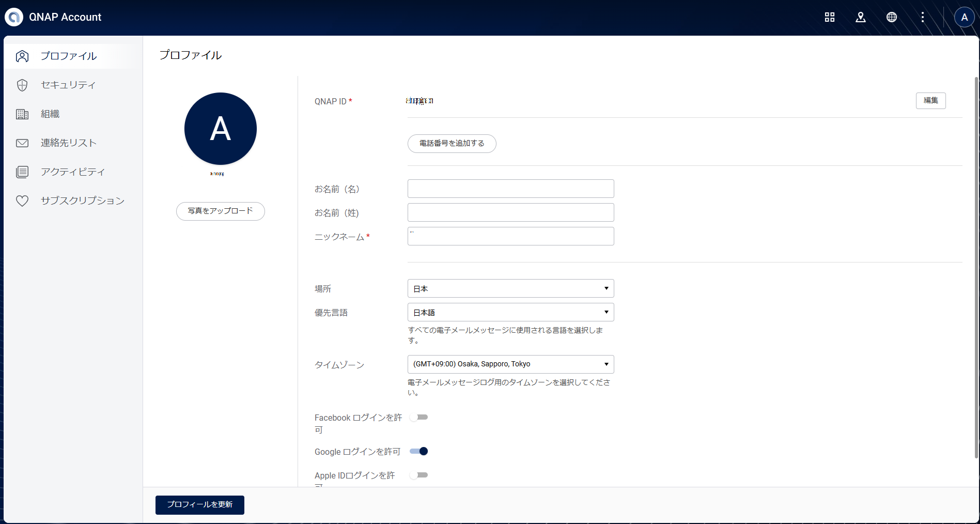Focus the お名前（姓）input field
Viewport: 980px width, 524px height.
(x=510, y=212)
